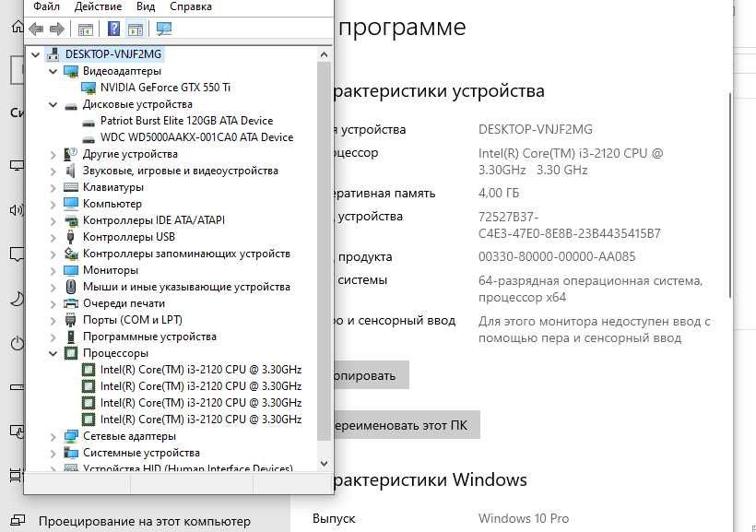Select the first Intel Core i3-2120 processor entry
The width and height of the screenshot is (756, 532).
(x=201, y=370)
